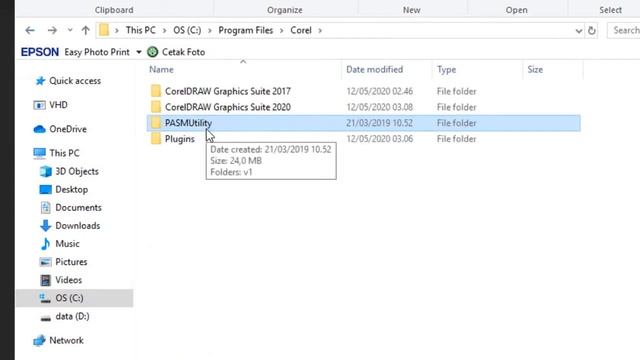Click File folder type in Plugins row
Viewport: 640px width, 360px height.
[456, 139]
